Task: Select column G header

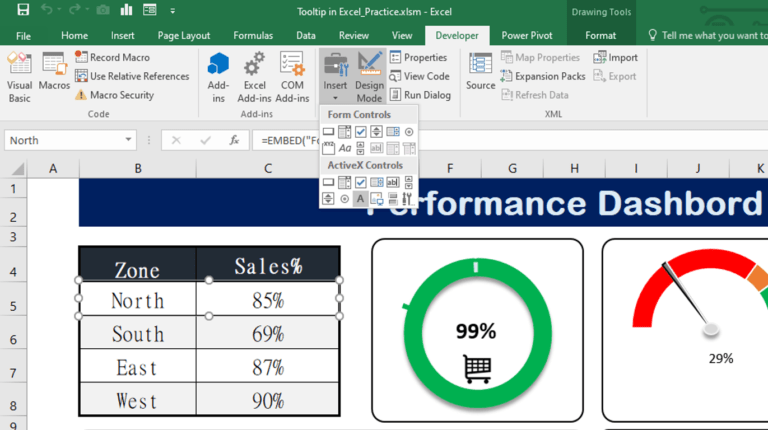Action: click(512, 168)
